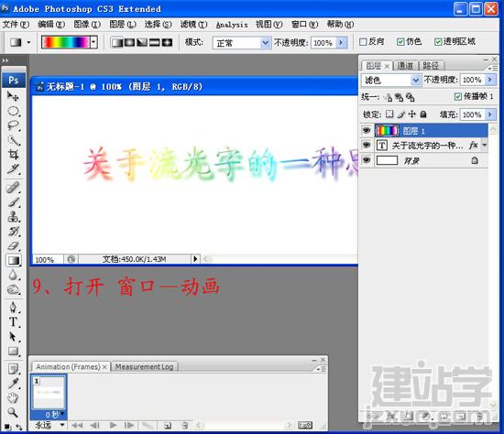Open the gradient picker dropdown arrow
This screenshot has height=434, width=504.
(x=93, y=42)
